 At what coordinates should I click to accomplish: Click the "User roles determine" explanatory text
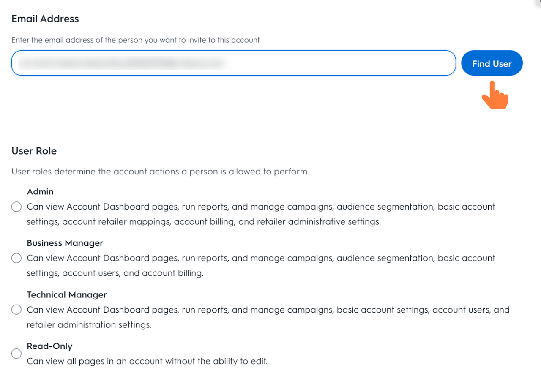[x=160, y=172]
